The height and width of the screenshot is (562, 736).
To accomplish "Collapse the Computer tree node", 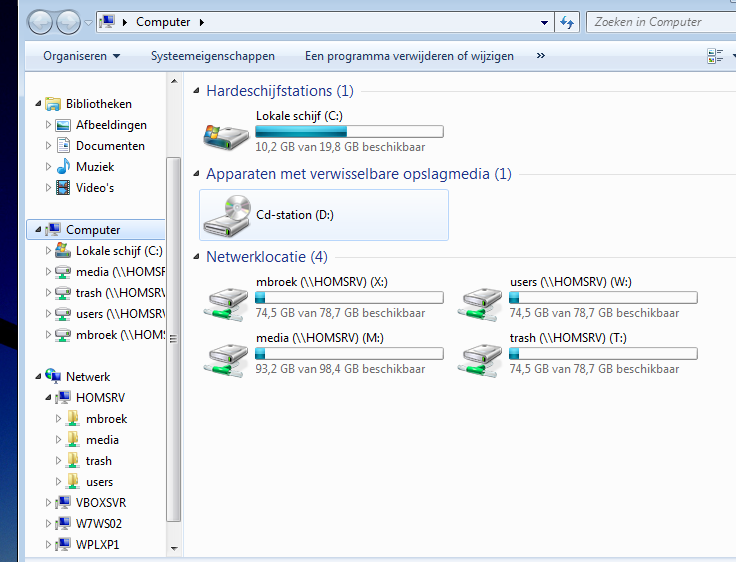I will click(38, 230).
